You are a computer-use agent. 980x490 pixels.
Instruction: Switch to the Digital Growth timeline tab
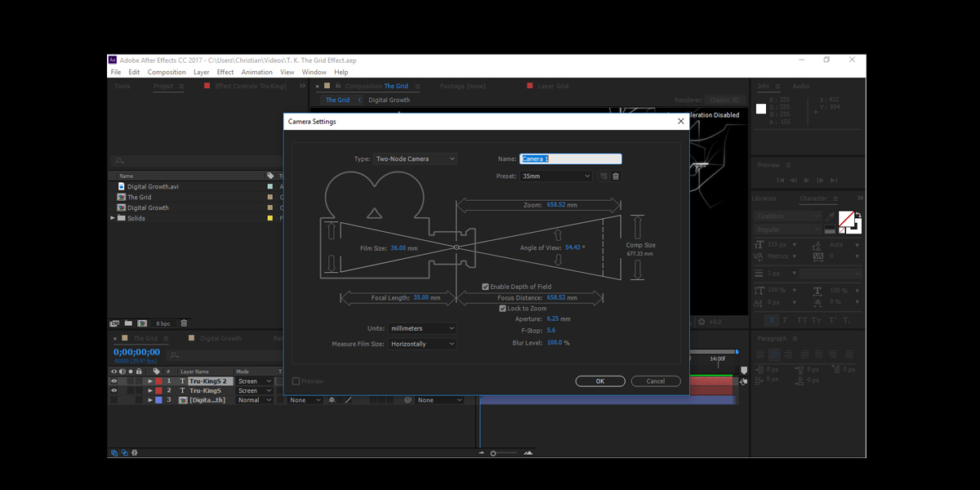pos(220,338)
